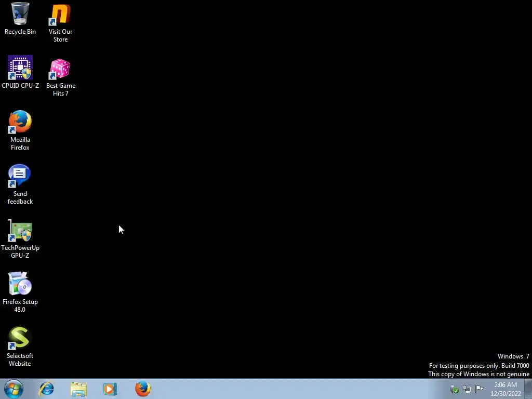The image size is (532, 399).
Task: Select the Firefox Setup 48.0 installer
Action: [x=20, y=292]
